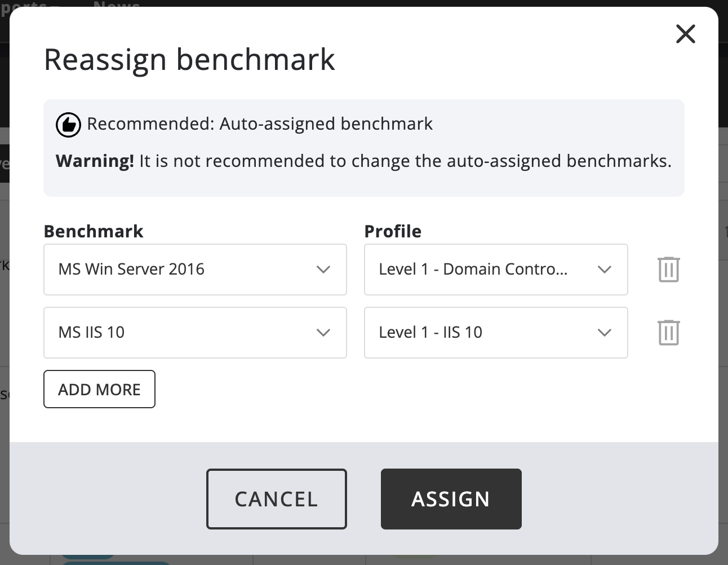Confirm with the ASSIGN button
This screenshot has height=565, width=728.
pyautogui.click(x=451, y=499)
